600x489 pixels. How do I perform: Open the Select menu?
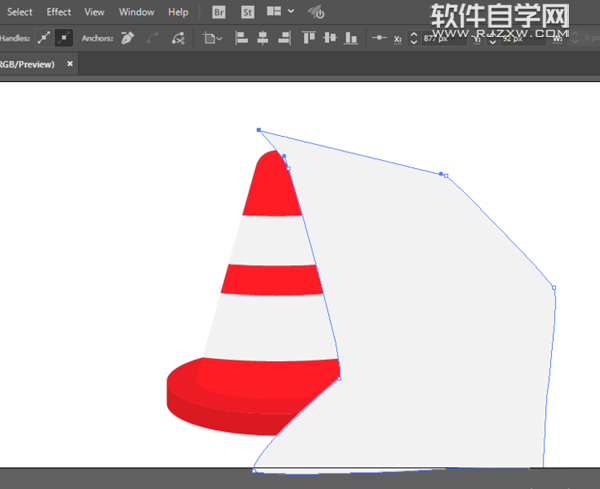pos(20,12)
